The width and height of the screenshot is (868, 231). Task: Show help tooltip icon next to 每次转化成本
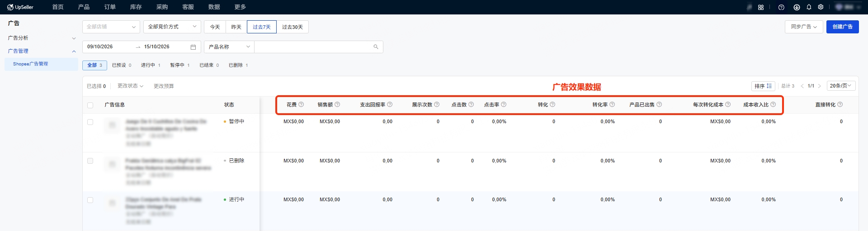[728, 105]
